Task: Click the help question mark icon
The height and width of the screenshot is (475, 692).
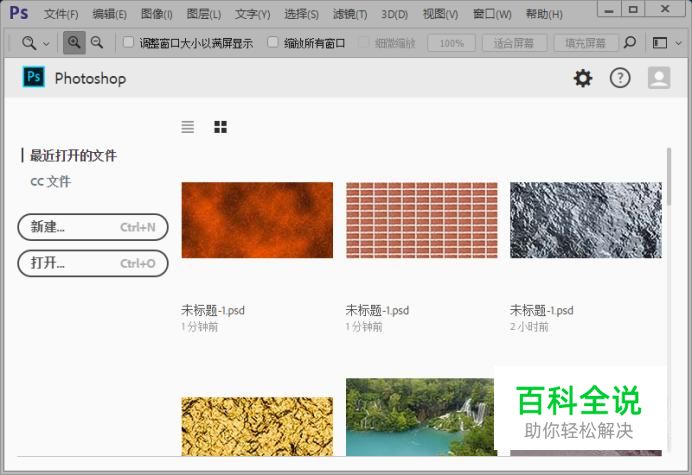Action: tap(620, 78)
